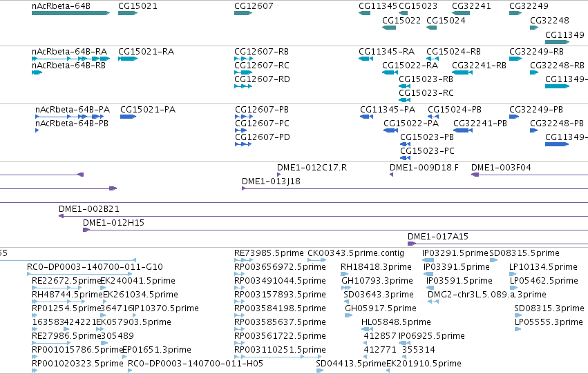Select the nAcRbeta-64B gene label
Screen dimensions: 588x374
[x=61, y=6]
